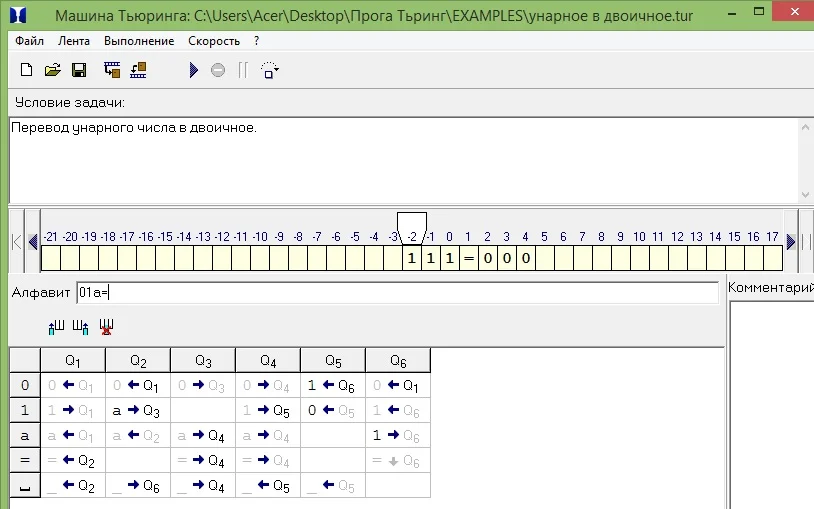814x509 pixels.
Task: Open the Файл menu
Action: (x=29, y=41)
